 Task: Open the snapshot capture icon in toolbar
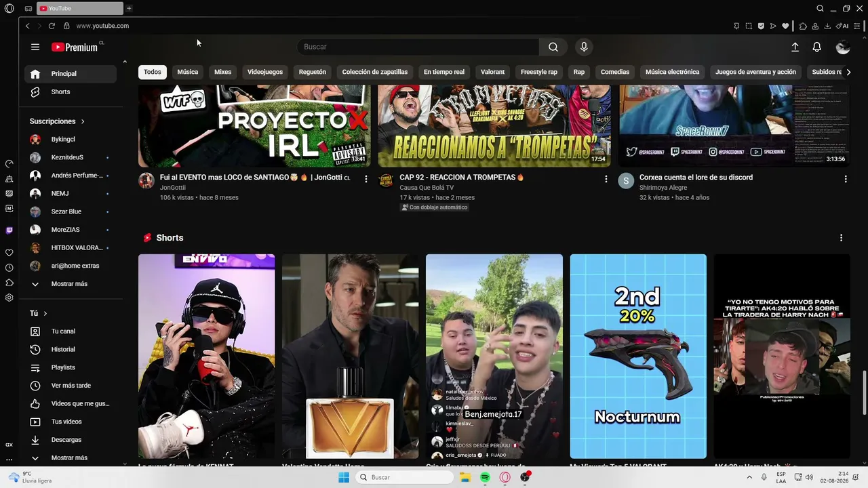[x=749, y=26]
